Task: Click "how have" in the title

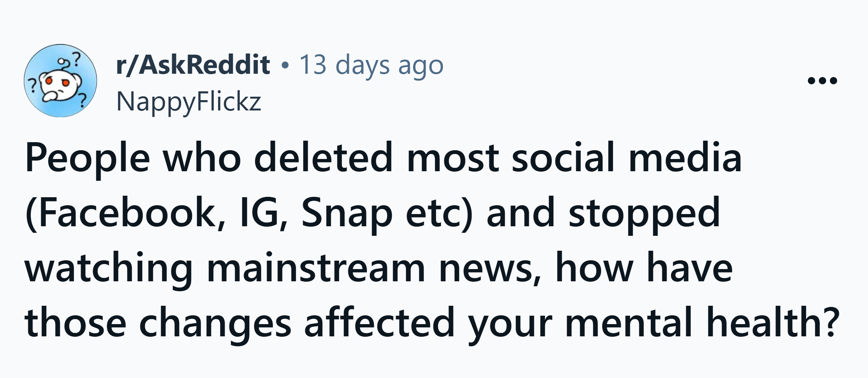Action: coord(644,268)
